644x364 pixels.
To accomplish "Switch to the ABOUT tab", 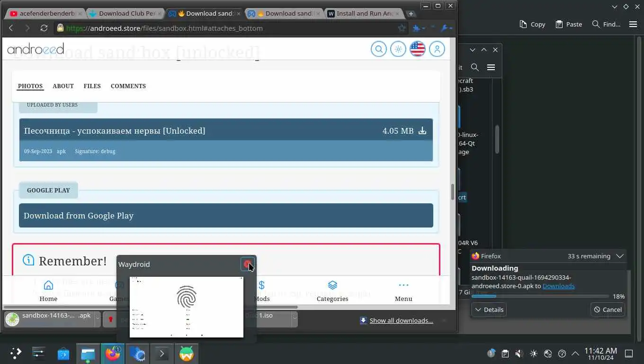I will 63,86.
